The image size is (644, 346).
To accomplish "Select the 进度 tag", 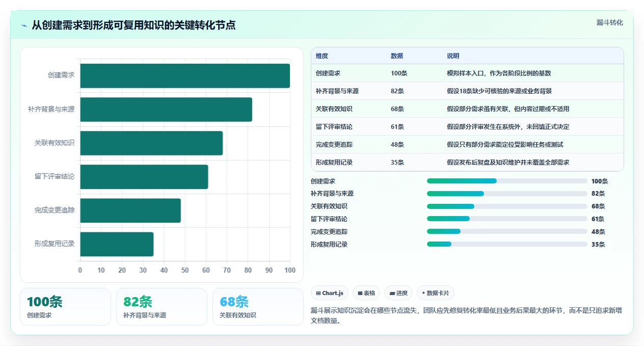I will tap(398, 293).
